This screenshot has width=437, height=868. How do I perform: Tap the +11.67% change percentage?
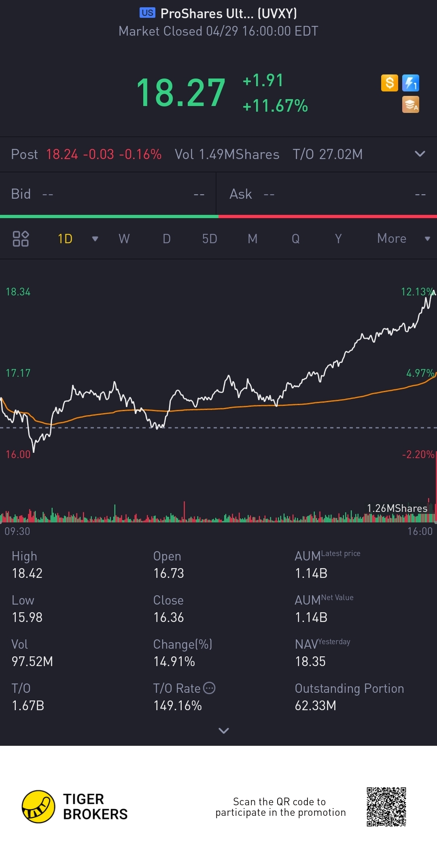tap(275, 106)
